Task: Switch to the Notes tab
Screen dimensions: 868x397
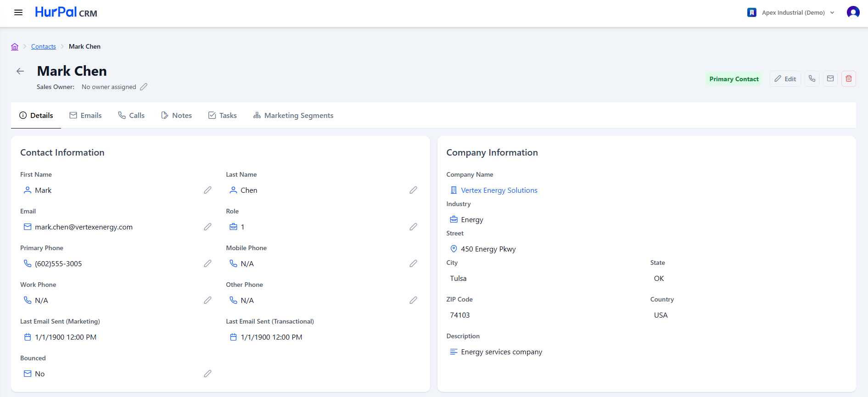Action: point(176,116)
